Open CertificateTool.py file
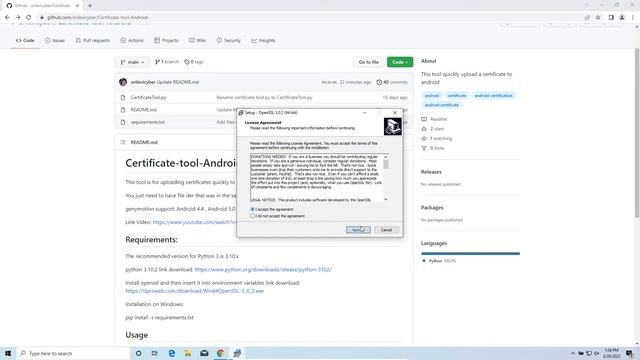640x360 pixels. [148, 98]
